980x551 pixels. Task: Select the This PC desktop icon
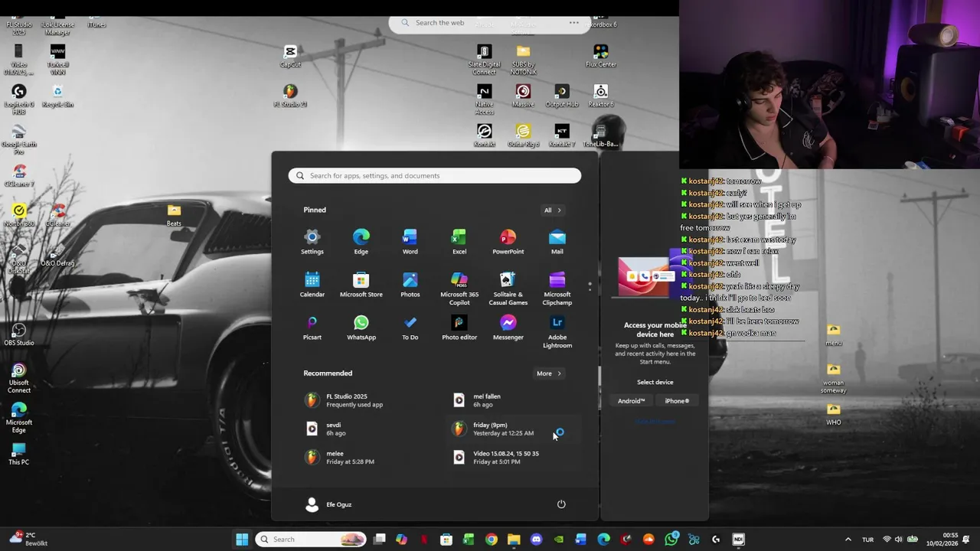click(x=19, y=454)
